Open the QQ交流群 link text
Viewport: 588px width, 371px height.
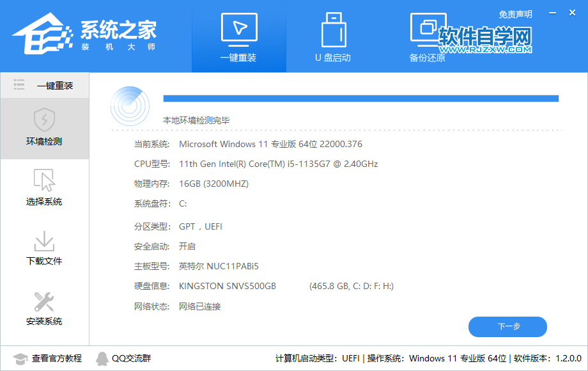(132, 358)
